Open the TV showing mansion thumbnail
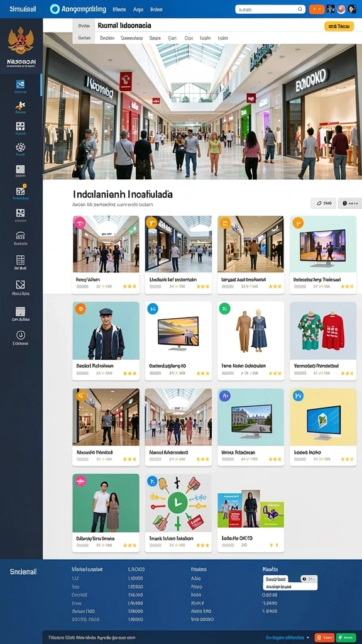The height and width of the screenshot is (644, 362). coord(251,418)
